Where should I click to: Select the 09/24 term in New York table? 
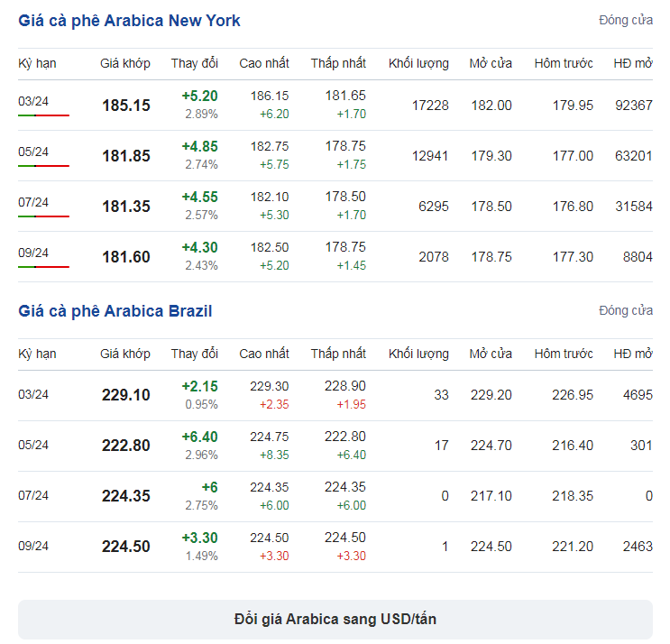33,253
